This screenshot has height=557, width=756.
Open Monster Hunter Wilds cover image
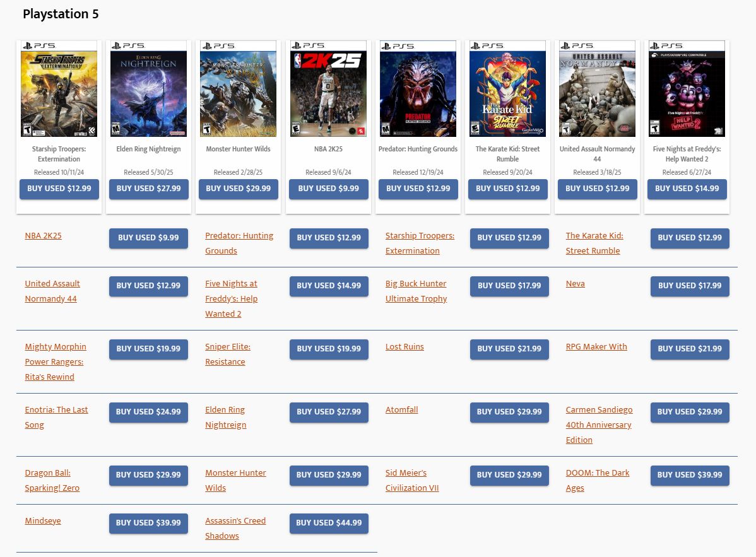coord(238,89)
